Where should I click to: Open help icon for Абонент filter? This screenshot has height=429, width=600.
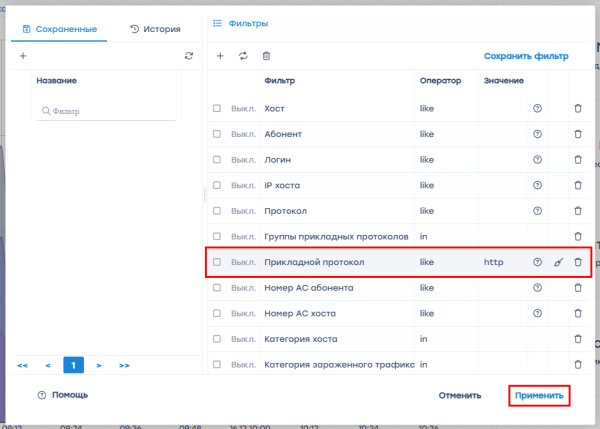[x=538, y=134]
